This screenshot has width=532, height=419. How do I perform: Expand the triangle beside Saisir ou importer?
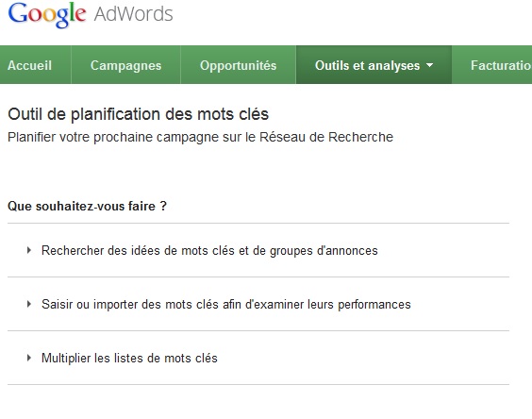(29, 304)
